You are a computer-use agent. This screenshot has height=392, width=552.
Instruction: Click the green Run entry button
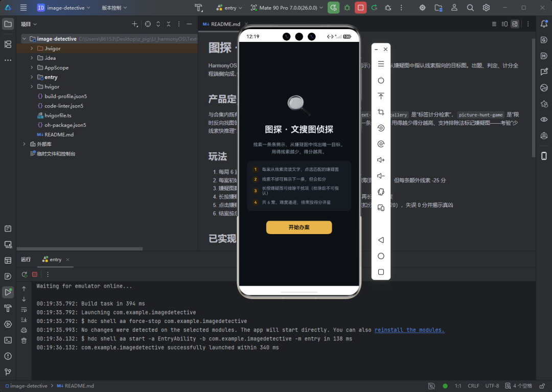point(333,7)
